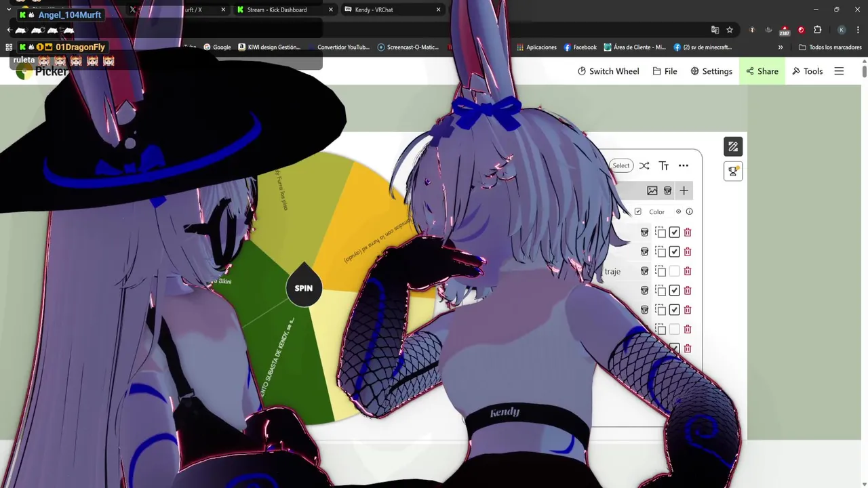
Task: Click the eye icon beside Color
Action: (x=678, y=211)
